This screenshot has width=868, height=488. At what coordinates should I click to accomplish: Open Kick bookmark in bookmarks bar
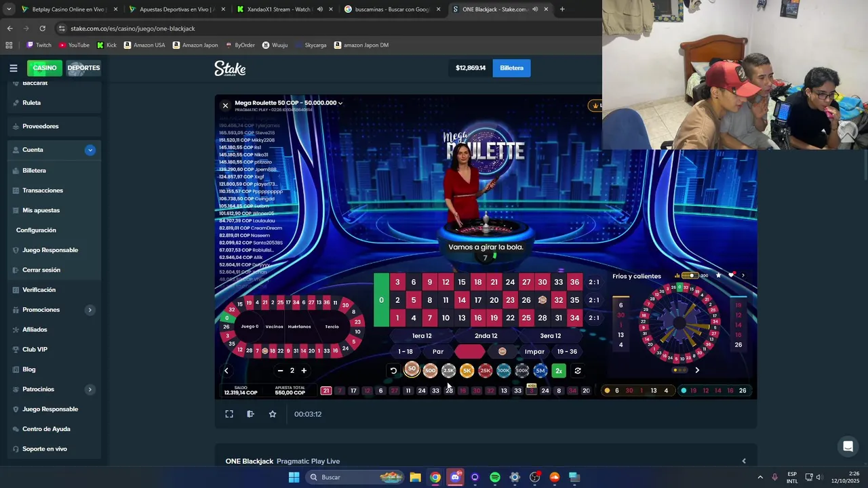click(107, 45)
